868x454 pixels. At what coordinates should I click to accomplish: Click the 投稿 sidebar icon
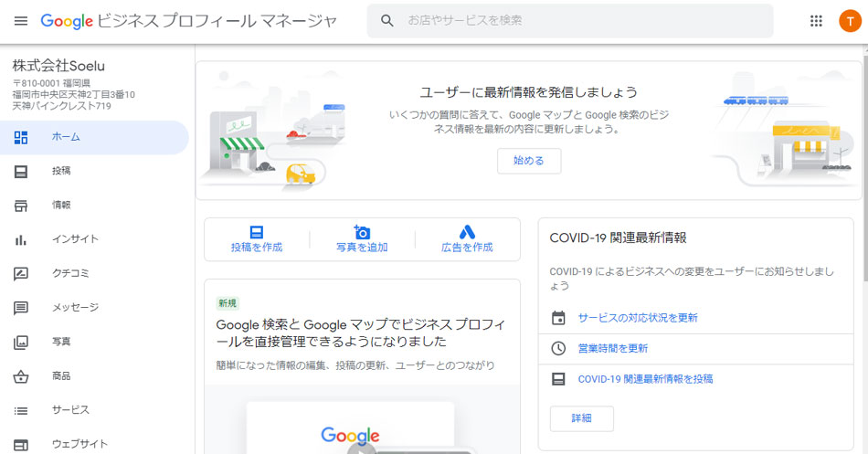pos(21,172)
